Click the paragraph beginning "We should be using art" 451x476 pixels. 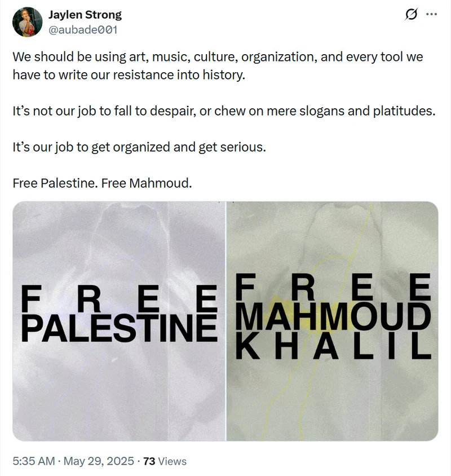[x=218, y=66]
